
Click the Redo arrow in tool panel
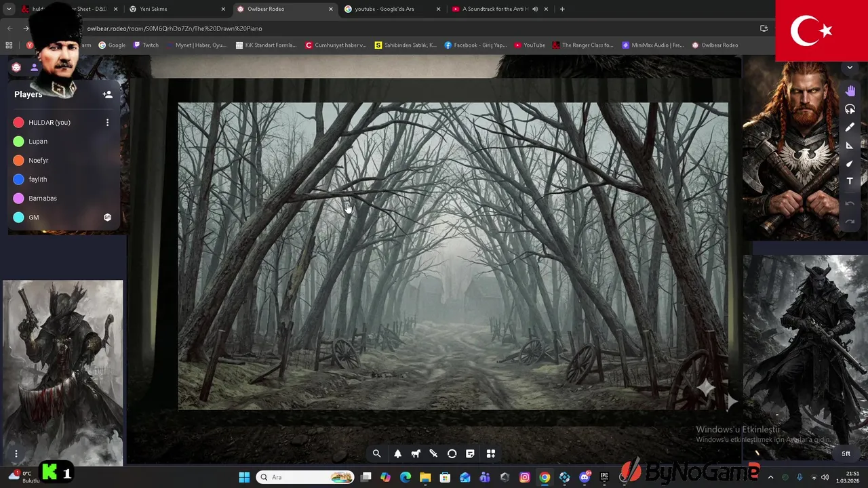point(850,222)
